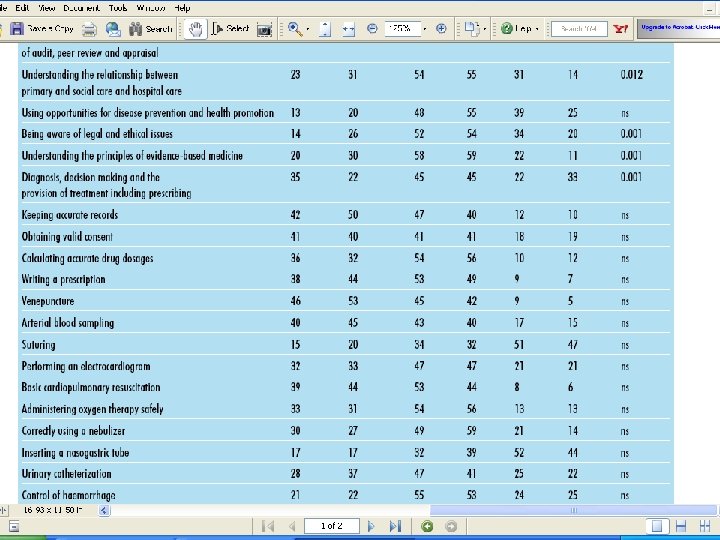720x540 pixels.
Task: Click the horizontal scrollbar thumb
Action: tap(573, 510)
